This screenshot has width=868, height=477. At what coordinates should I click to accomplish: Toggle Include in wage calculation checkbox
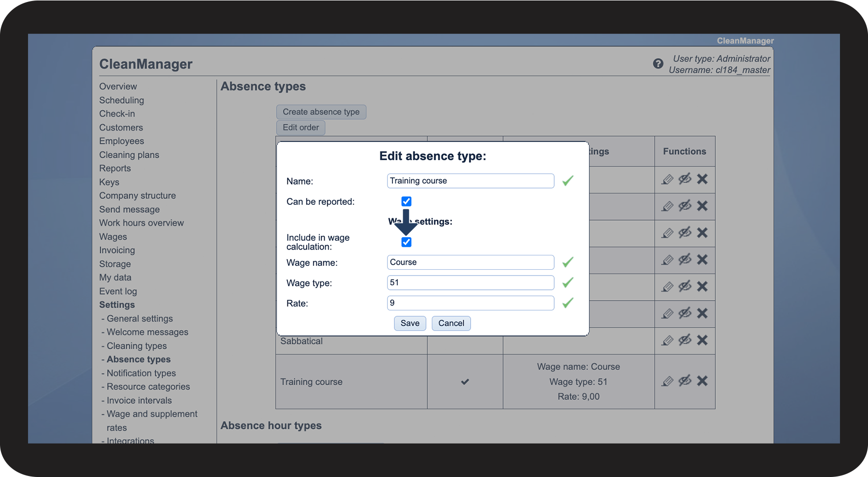406,242
